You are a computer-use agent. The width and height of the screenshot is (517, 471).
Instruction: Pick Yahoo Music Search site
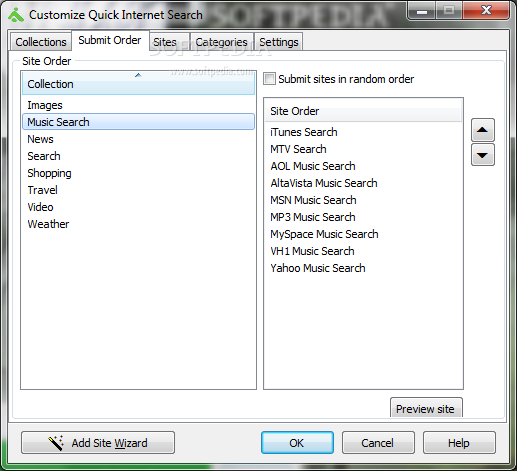[363, 268]
